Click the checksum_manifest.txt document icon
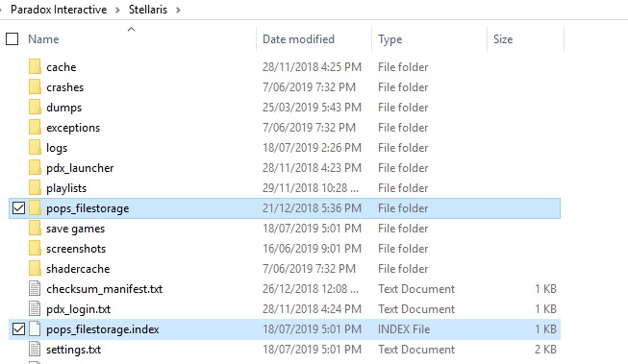This screenshot has height=364, width=628. (x=35, y=288)
